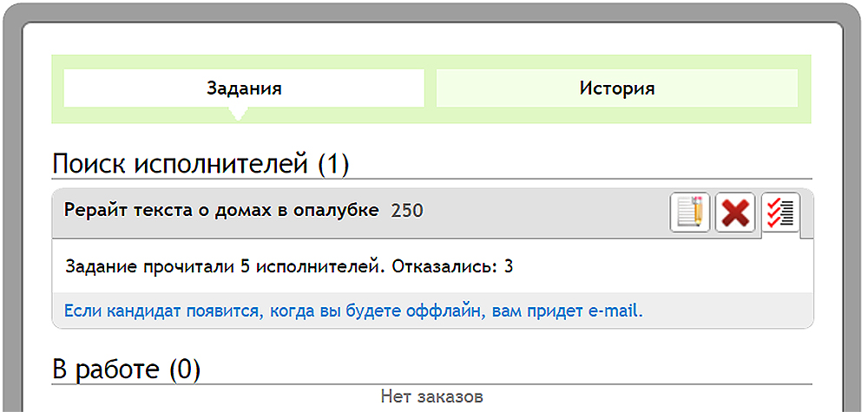Switch to the Задания tab

pyautogui.click(x=244, y=88)
